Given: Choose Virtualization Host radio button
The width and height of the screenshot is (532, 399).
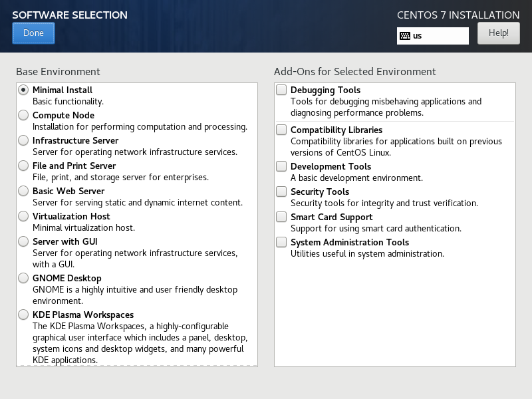Looking at the screenshot, I should coord(23,216).
